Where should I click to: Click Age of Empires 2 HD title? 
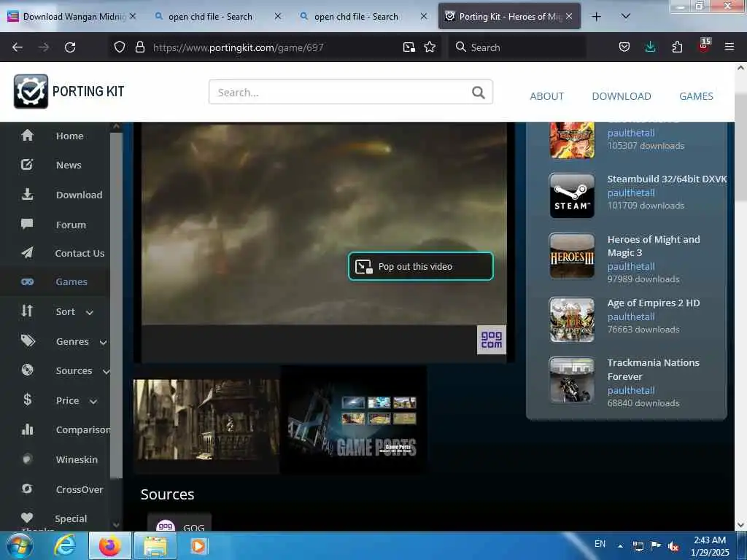click(654, 303)
